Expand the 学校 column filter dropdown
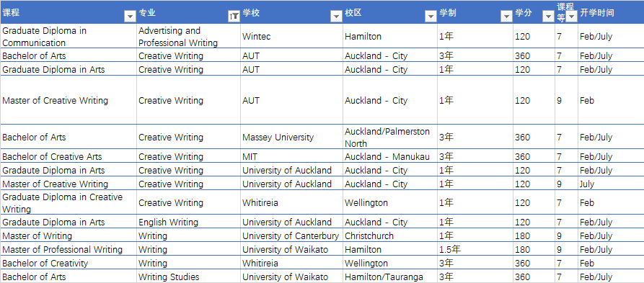Viewport: 644px width, 283px height. coord(336,17)
